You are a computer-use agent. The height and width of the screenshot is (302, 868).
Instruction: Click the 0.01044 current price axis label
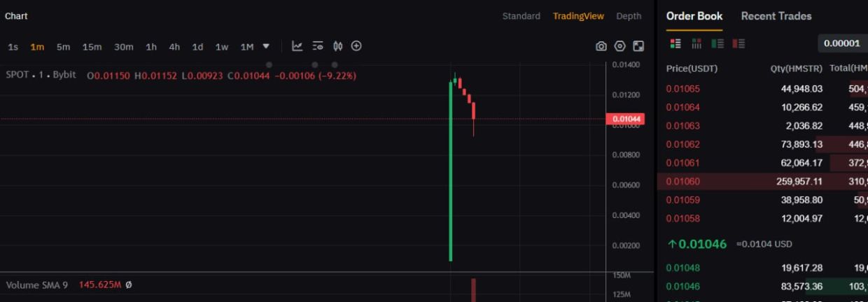[x=626, y=120]
